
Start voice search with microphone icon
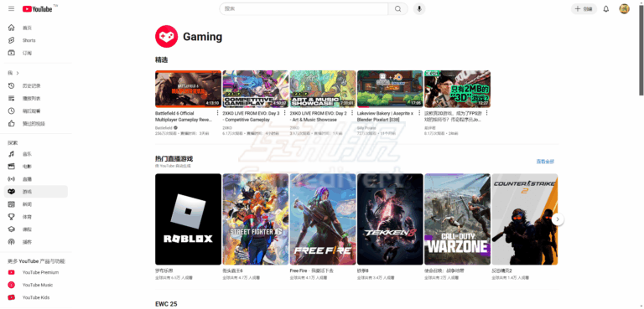pos(419,8)
